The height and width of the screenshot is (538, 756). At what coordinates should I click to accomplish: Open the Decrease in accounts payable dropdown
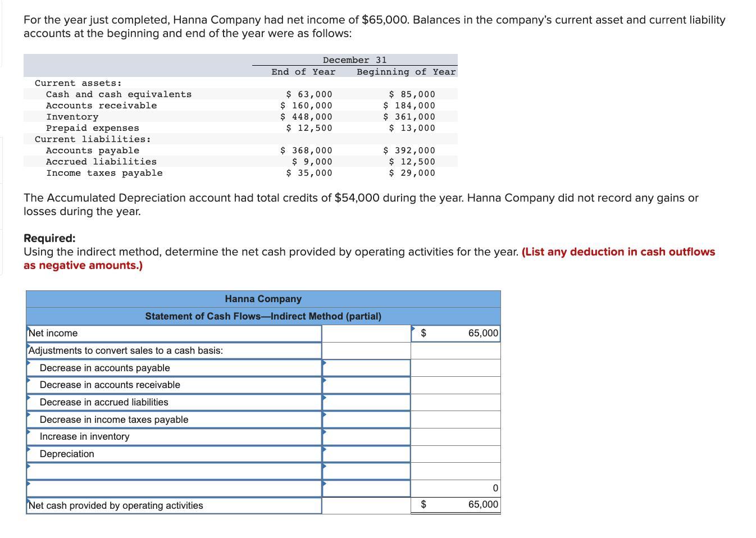click(174, 368)
